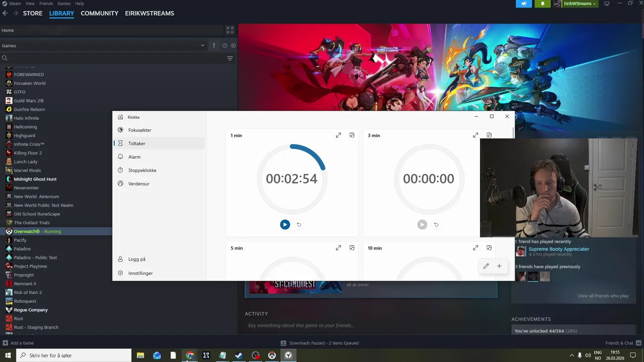The height and width of the screenshot is (362, 644).
Task: Navigate back with Steam back arrow
Action: (5, 13)
